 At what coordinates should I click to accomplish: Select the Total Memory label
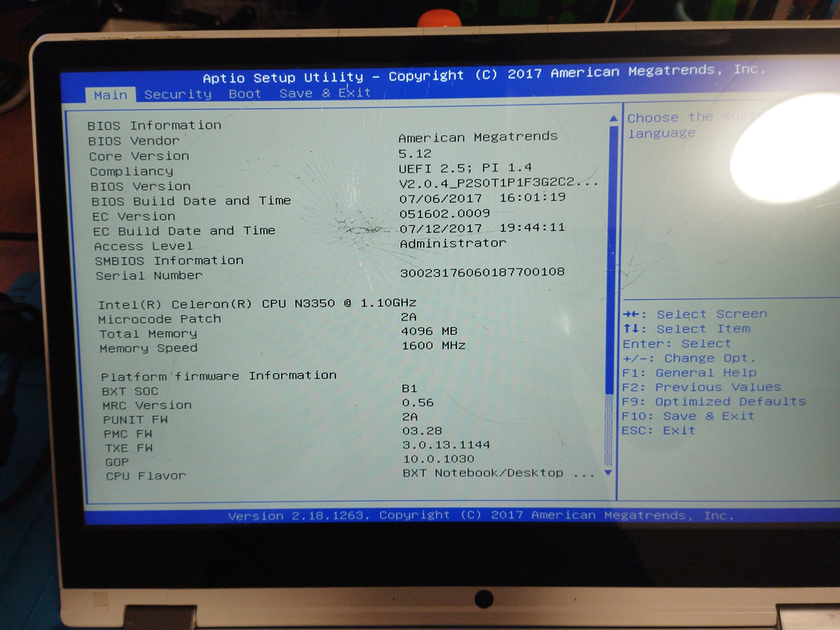pos(148,334)
